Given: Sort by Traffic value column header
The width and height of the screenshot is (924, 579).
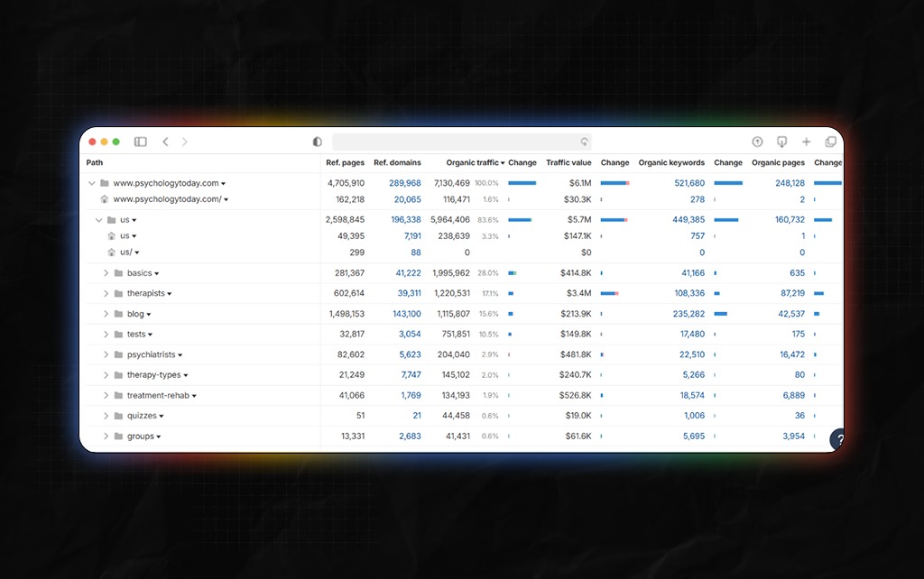Looking at the screenshot, I should [568, 162].
